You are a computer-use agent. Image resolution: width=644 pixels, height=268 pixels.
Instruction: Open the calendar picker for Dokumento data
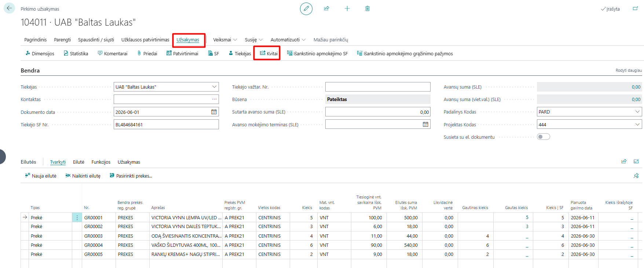pos(214,112)
